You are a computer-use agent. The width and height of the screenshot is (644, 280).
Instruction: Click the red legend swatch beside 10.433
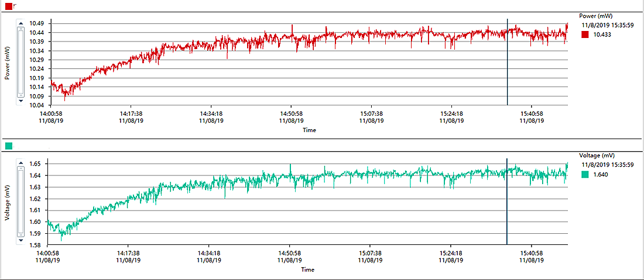pos(585,35)
